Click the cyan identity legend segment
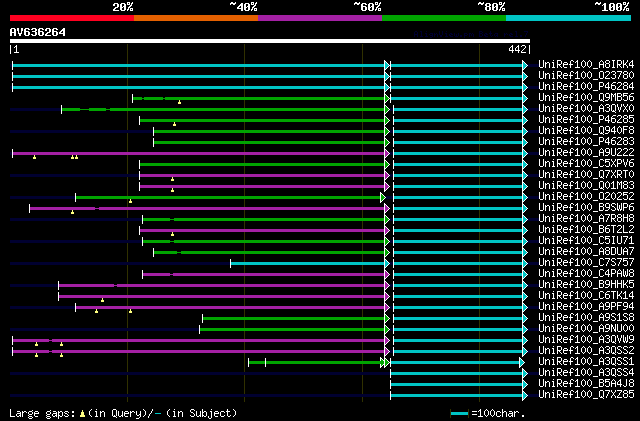The image size is (640, 421). coord(569,18)
